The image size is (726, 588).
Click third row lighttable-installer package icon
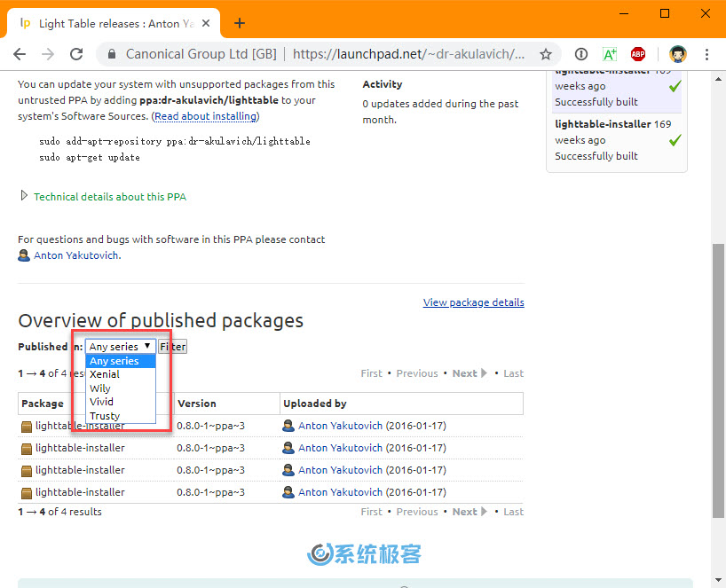(x=27, y=471)
